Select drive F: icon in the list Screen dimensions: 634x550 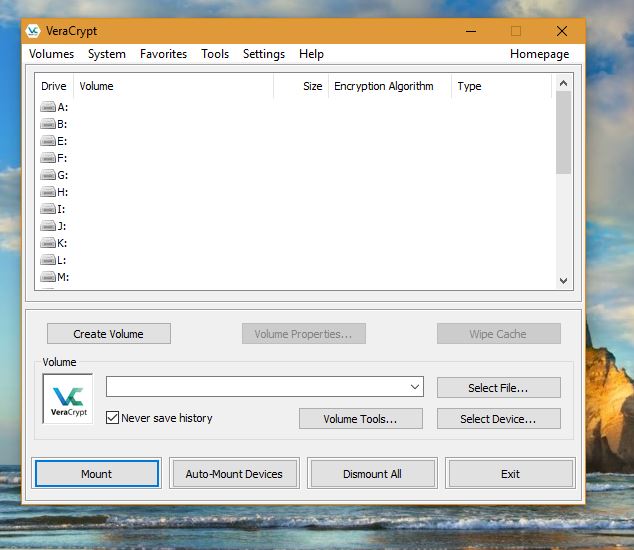coord(48,158)
